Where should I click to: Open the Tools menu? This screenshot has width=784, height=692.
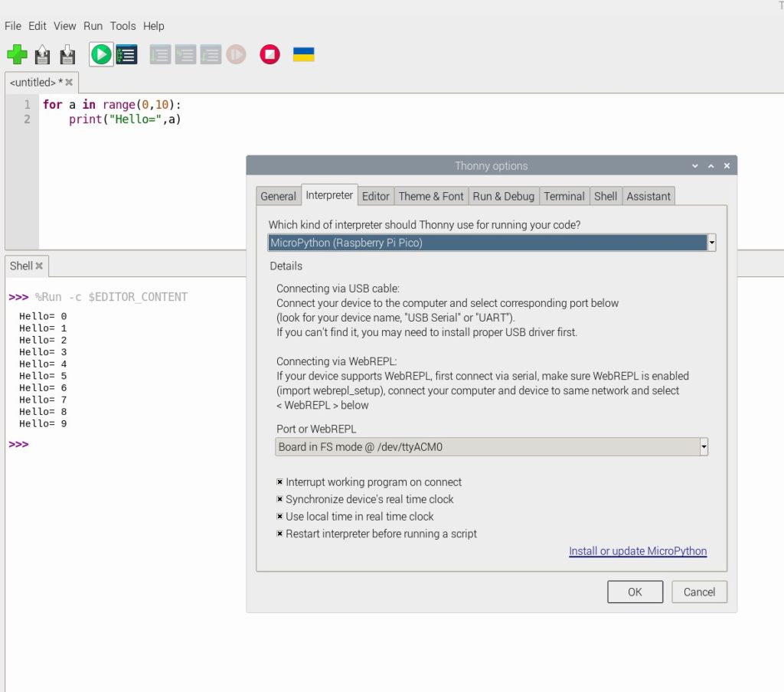pos(122,26)
